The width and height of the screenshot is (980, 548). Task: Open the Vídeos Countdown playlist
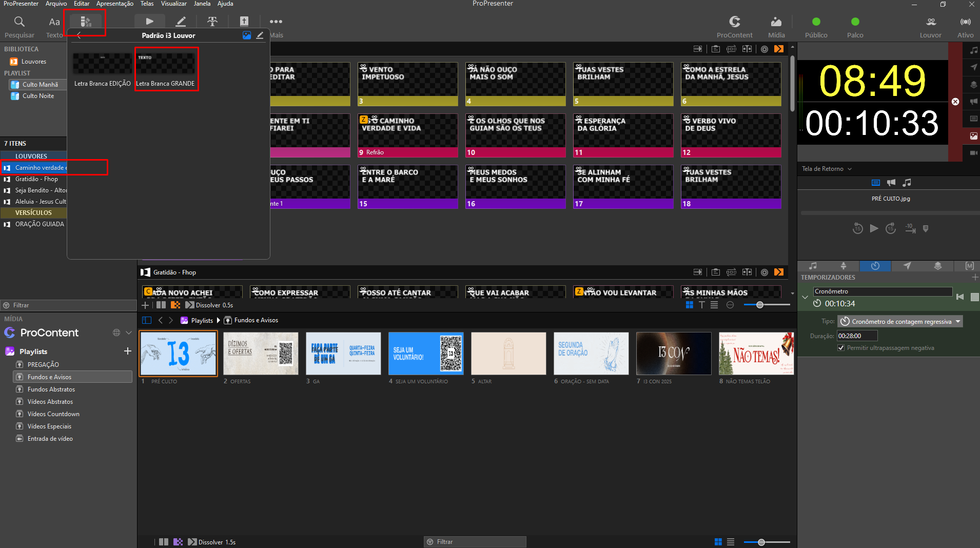pyautogui.click(x=53, y=414)
